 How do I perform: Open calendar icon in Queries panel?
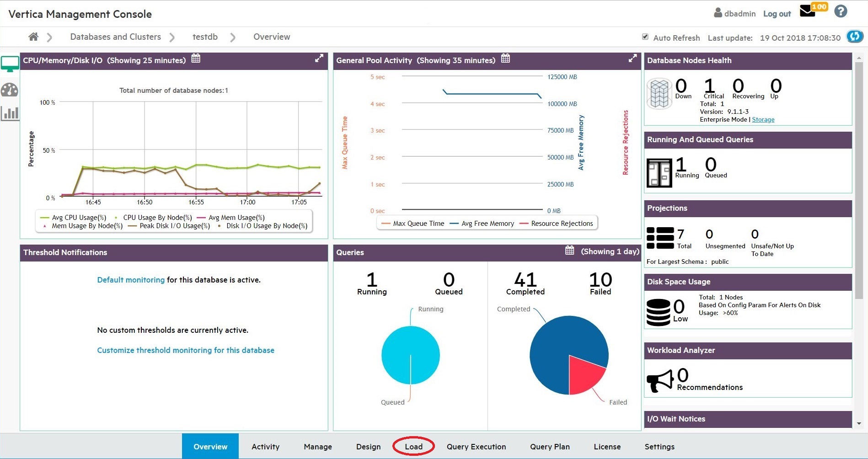coord(569,251)
